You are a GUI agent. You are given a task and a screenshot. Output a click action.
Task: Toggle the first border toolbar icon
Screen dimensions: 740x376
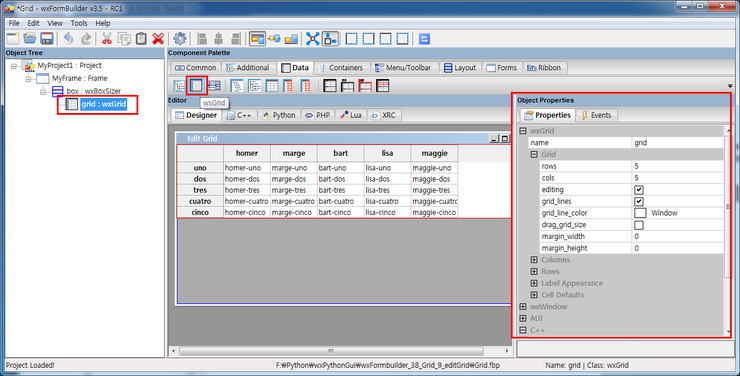click(x=352, y=39)
